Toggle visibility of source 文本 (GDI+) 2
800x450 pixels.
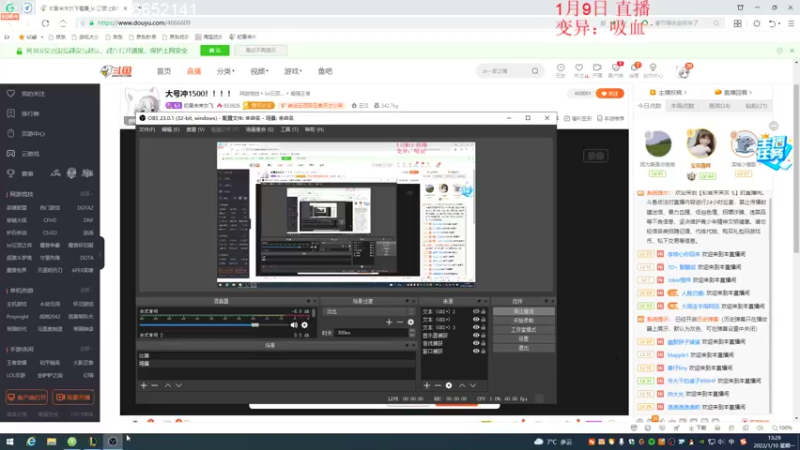476,311
